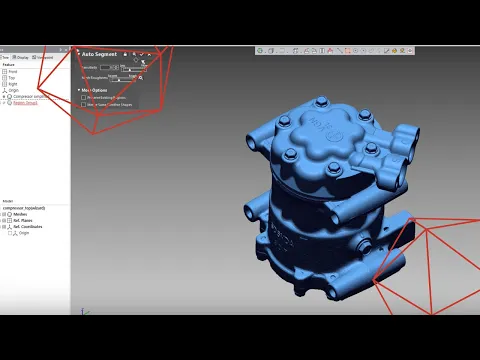The height and width of the screenshot is (360, 480).
Task: Click the Ref. Planes label
Action: click(23, 220)
